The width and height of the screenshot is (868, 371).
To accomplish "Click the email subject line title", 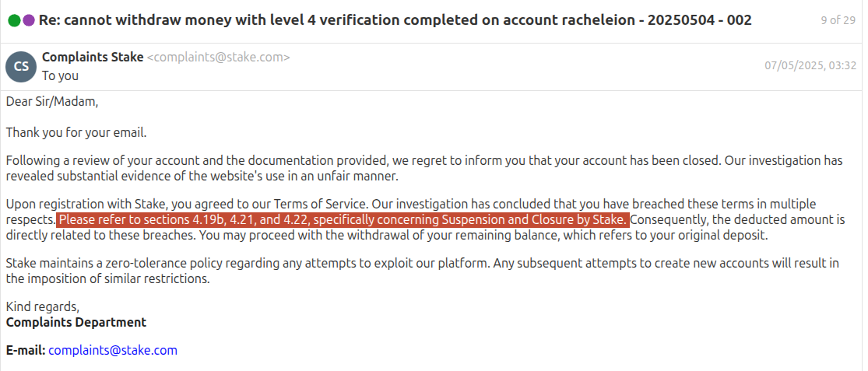I will click(x=395, y=20).
